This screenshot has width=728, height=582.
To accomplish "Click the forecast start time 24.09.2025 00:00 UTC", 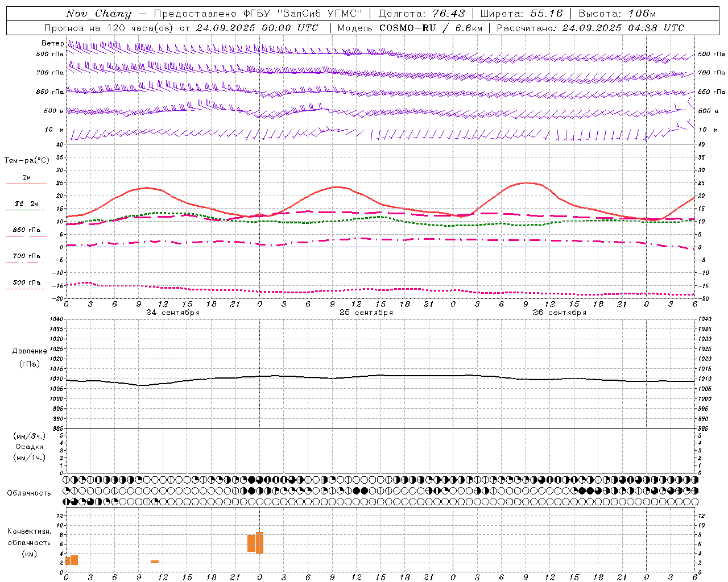I will pyautogui.click(x=257, y=28).
